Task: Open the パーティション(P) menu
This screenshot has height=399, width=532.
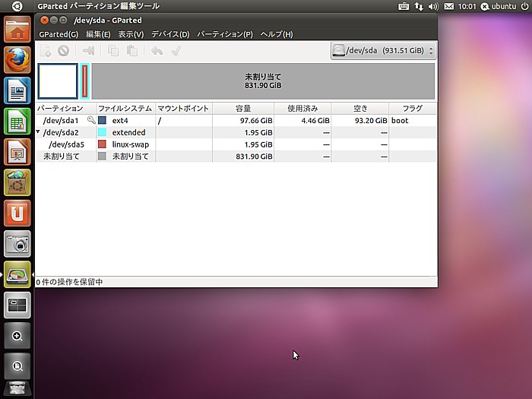Action: (225, 34)
